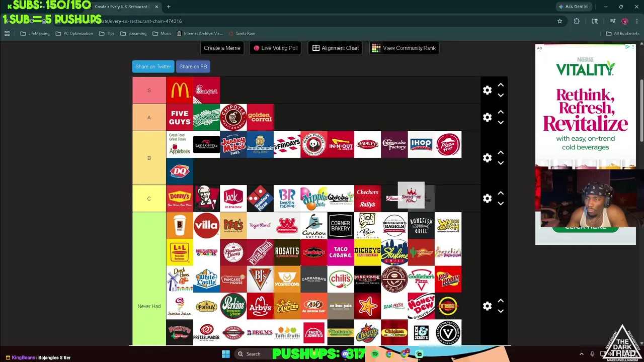Open the Saints Row bookmark
This screenshot has width=644, height=362.
point(242,34)
